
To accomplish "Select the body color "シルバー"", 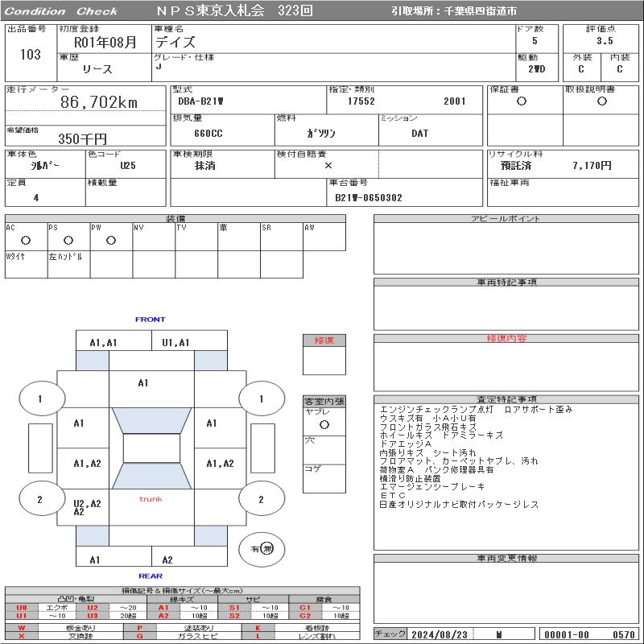I will (x=45, y=166).
